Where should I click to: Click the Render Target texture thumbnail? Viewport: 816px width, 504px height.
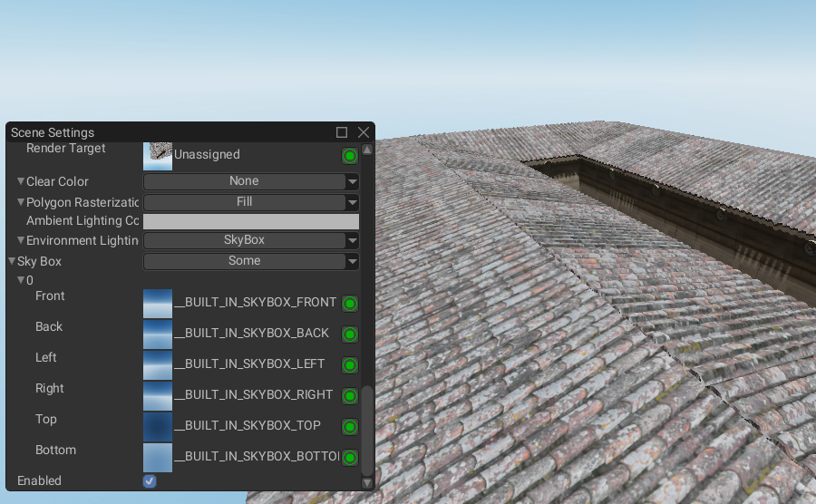[x=158, y=156]
